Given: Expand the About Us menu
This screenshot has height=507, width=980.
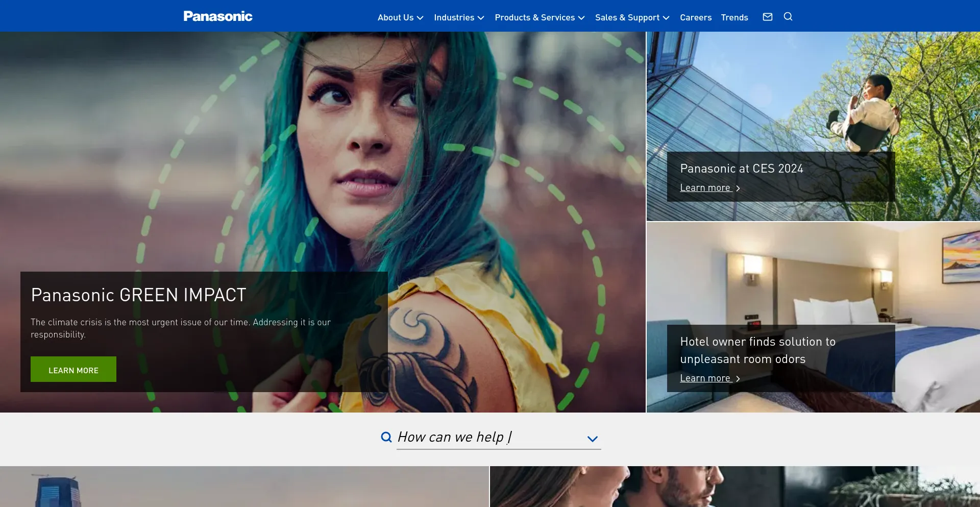Looking at the screenshot, I should (x=401, y=17).
